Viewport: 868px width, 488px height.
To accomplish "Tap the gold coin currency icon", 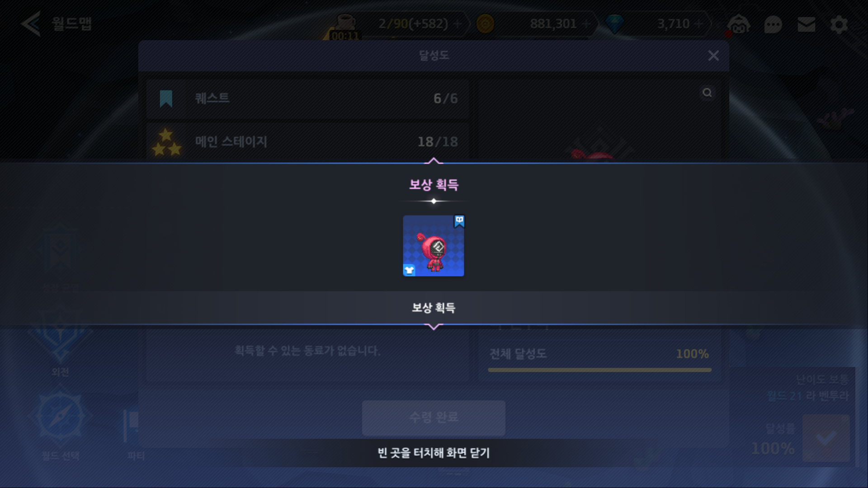I will [485, 23].
